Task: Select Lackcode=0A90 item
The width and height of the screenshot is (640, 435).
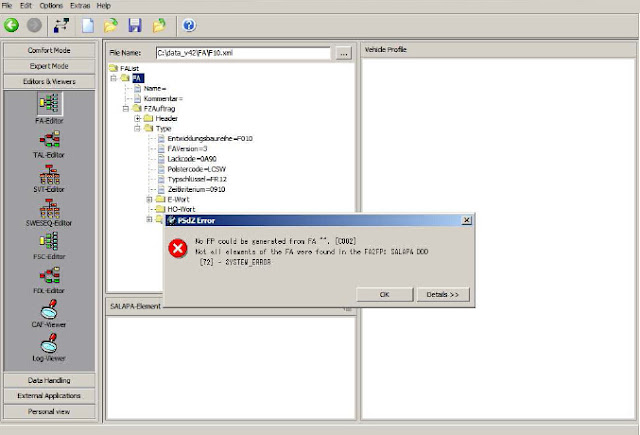Action: pyautogui.click(x=192, y=159)
